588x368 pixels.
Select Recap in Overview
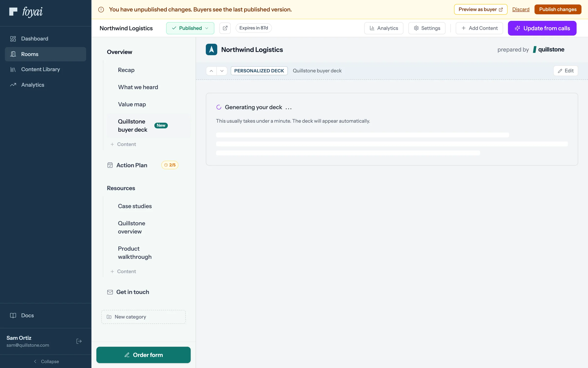(x=149, y=70)
